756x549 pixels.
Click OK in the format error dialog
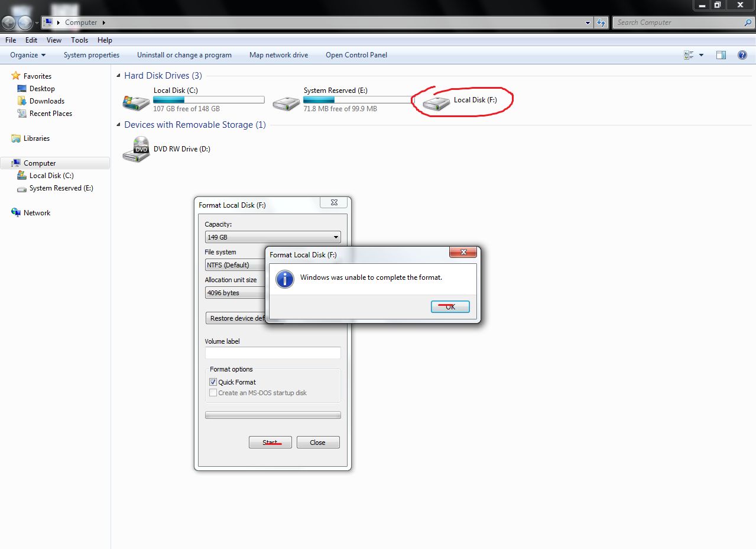450,306
